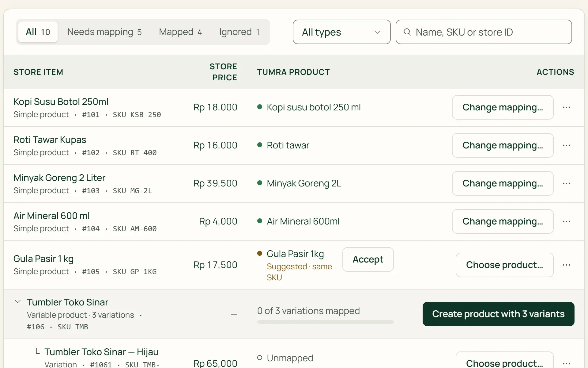Viewport: 588px width, 368px height.
Task: Collapse the Tumbler Toko Sinar variations
Action: pyautogui.click(x=18, y=302)
